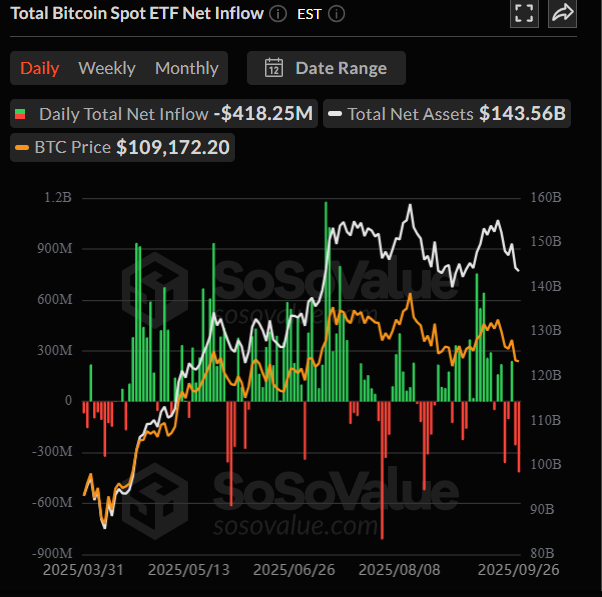Viewport: 602px width, 597px height.
Task: Click the info icon next to EST
Action: (336, 14)
